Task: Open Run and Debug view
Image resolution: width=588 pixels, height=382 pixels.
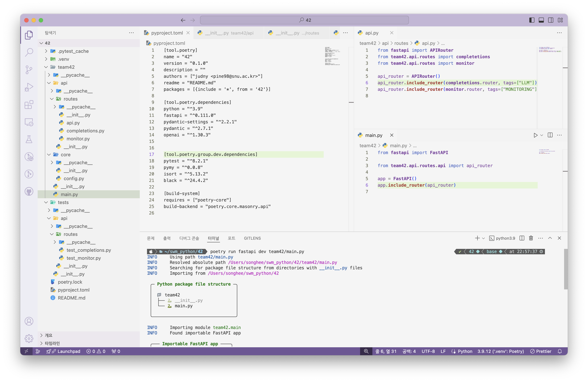Action: coord(29,87)
